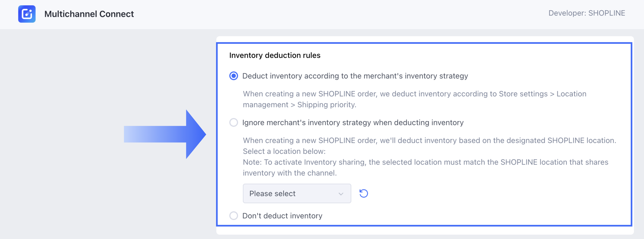The height and width of the screenshot is (239, 644).
Task: Click the chevron arrow in the location dropdown
Action: tap(341, 194)
